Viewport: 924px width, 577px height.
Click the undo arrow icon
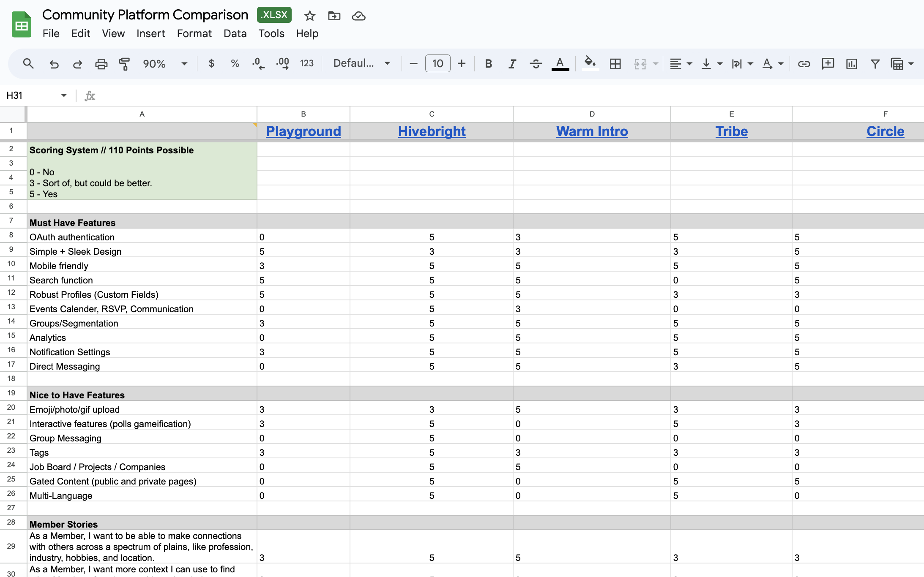(54, 64)
